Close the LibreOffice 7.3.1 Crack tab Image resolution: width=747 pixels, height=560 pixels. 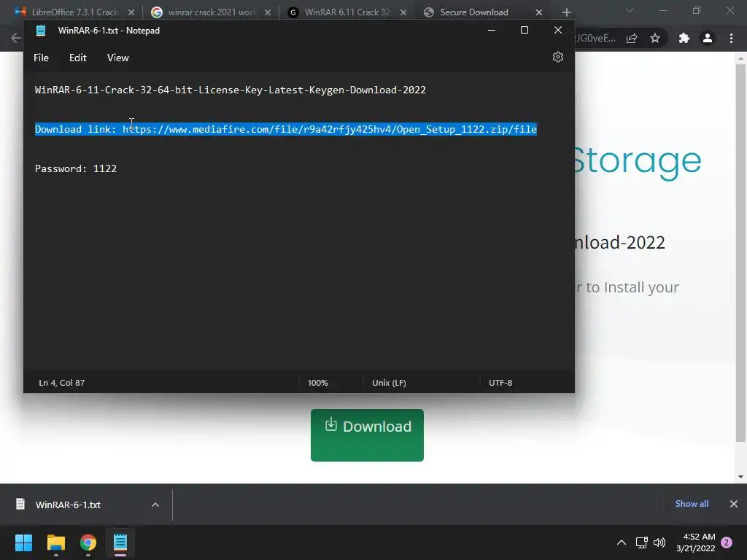click(x=131, y=12)
